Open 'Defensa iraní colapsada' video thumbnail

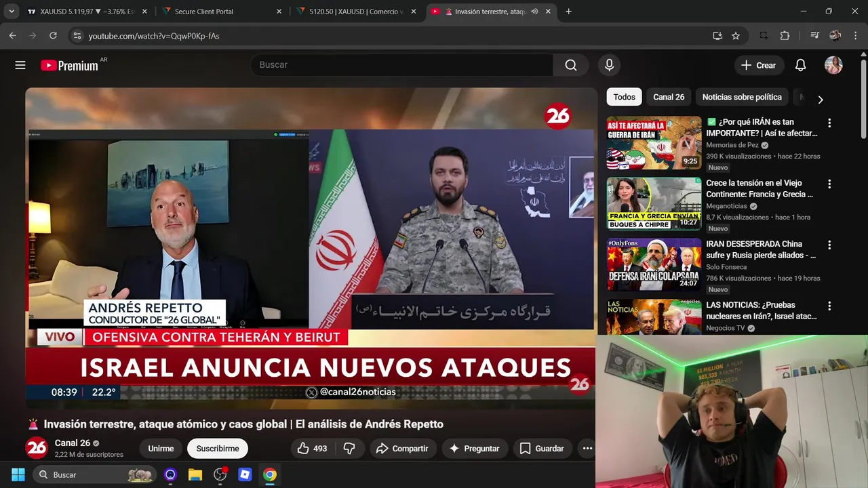(654, 265)
